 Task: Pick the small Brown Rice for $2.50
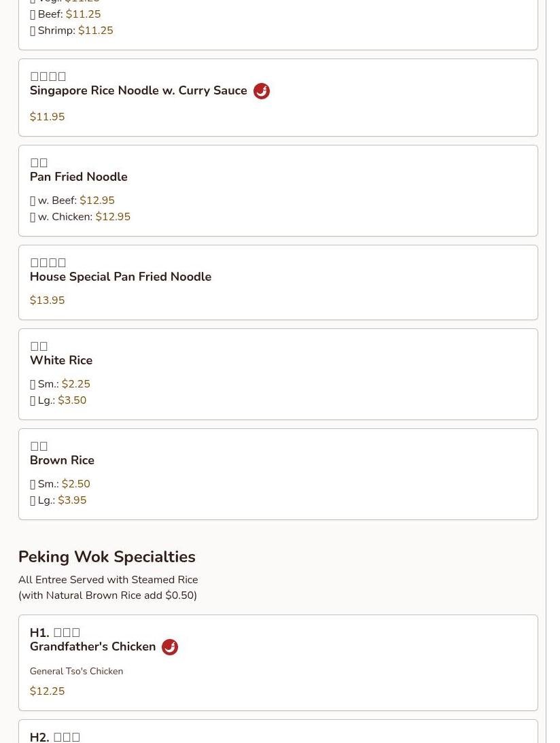[x=60, y=484]
